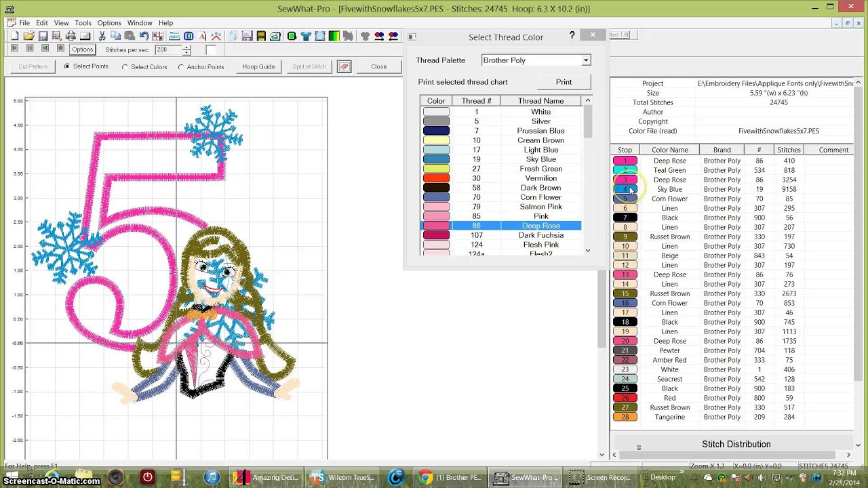Click the letter A text toolbar icon
Image resolution: width=868 pixels, height=488 pixels.
(x=202, y=36)
